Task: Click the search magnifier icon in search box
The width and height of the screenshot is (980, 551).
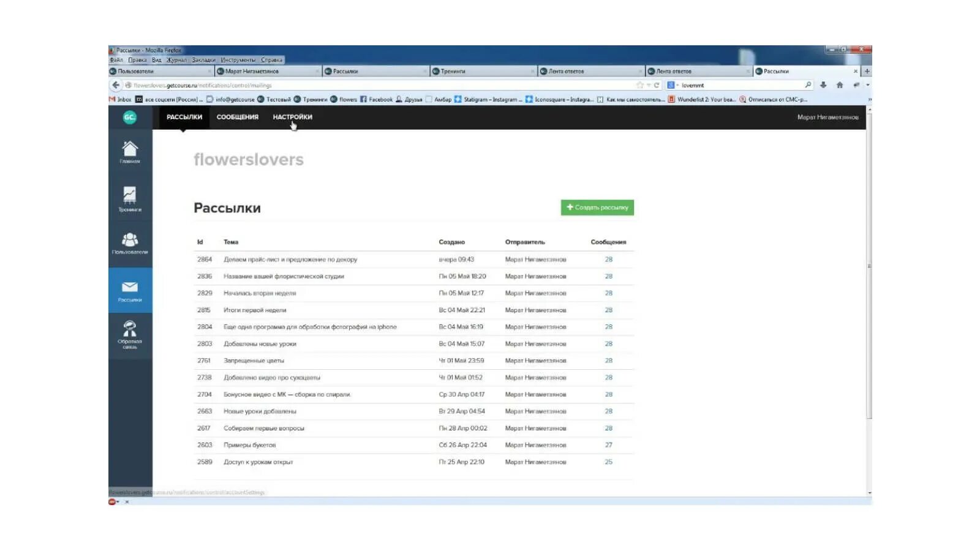Action: 808,85
